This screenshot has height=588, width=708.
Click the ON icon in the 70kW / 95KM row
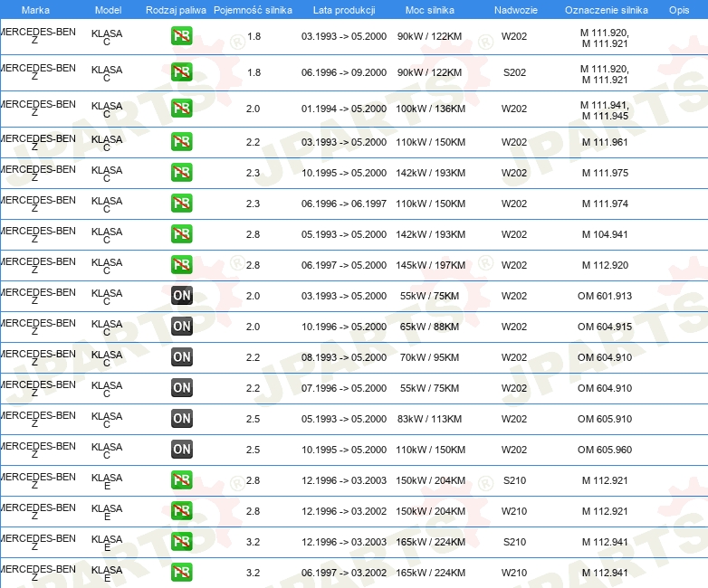point(182,357)
